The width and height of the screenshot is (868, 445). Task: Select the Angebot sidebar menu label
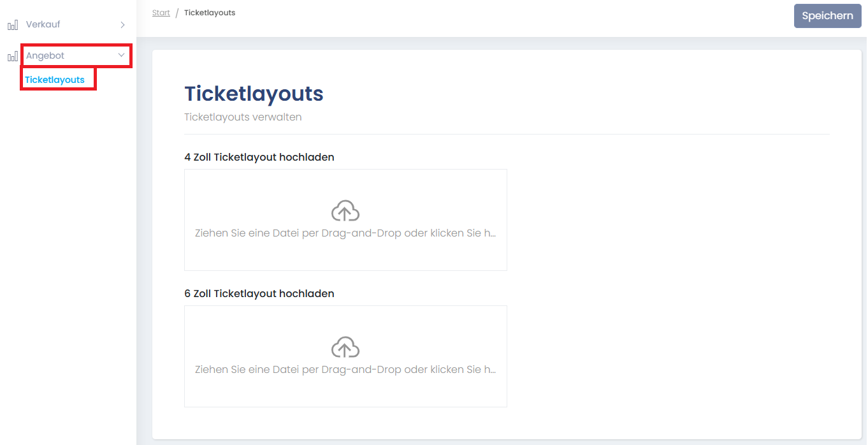45,55
